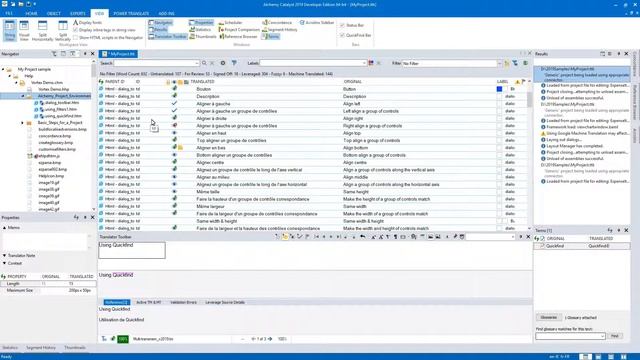Toggle checkbox in Terms panel header
Screen dimensions: 640x360
coord(542,238)
